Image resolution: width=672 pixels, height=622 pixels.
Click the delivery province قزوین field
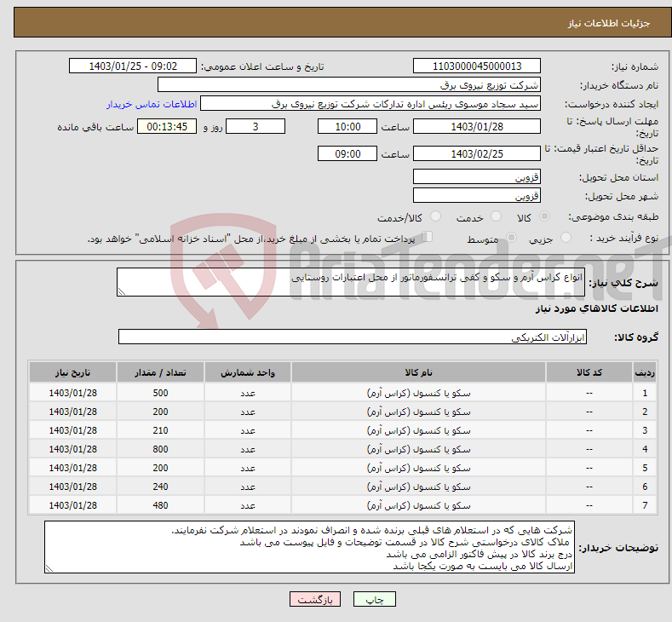click(477, 176)
